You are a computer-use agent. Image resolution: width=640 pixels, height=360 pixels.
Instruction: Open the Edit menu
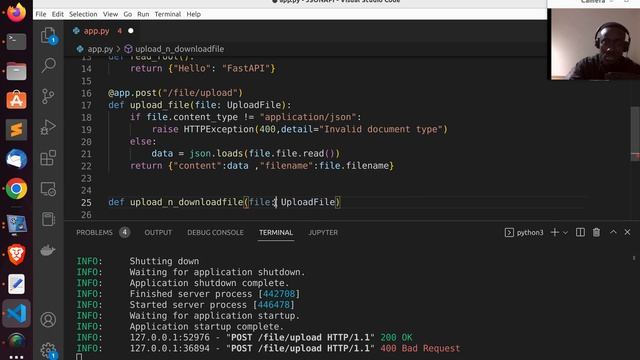click(x=58, y=14)
